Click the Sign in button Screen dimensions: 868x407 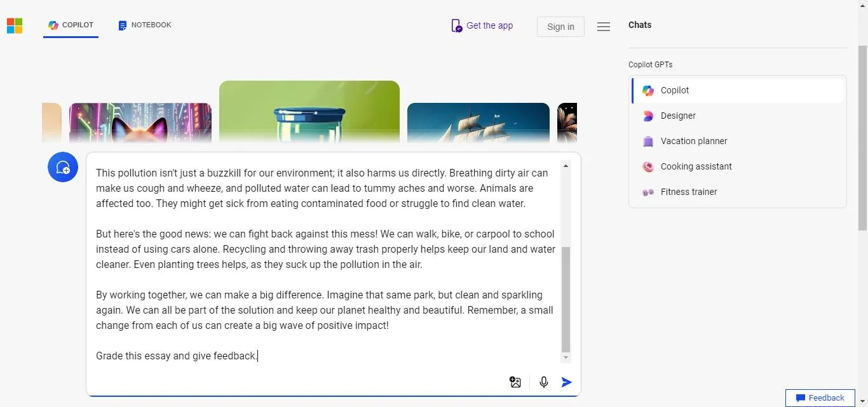pos(560,27)
